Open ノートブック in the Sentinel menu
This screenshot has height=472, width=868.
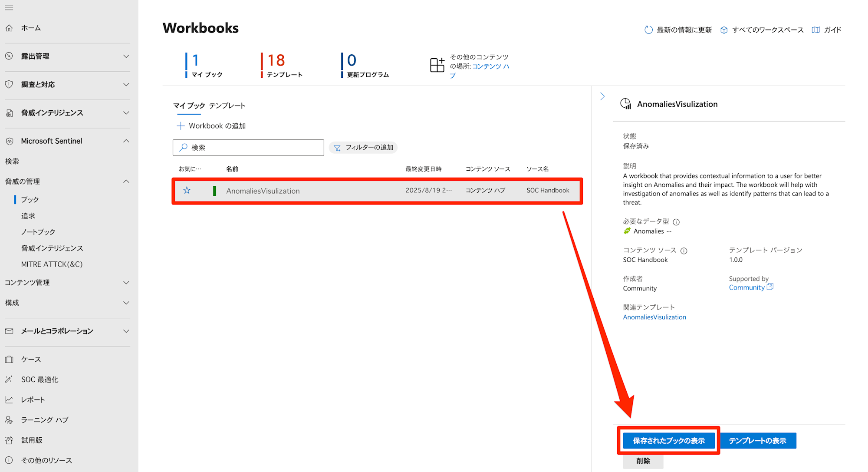point(38,232)
